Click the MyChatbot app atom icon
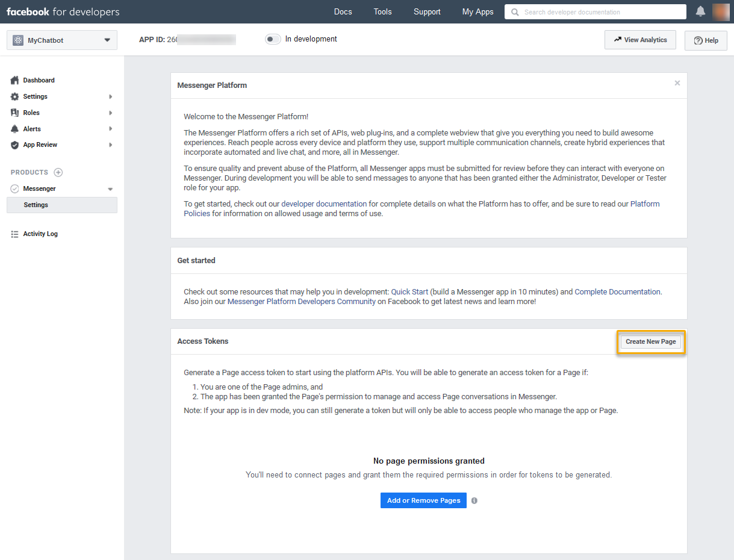This screenshot has height=560, width=734. click(x=18, y=40)
